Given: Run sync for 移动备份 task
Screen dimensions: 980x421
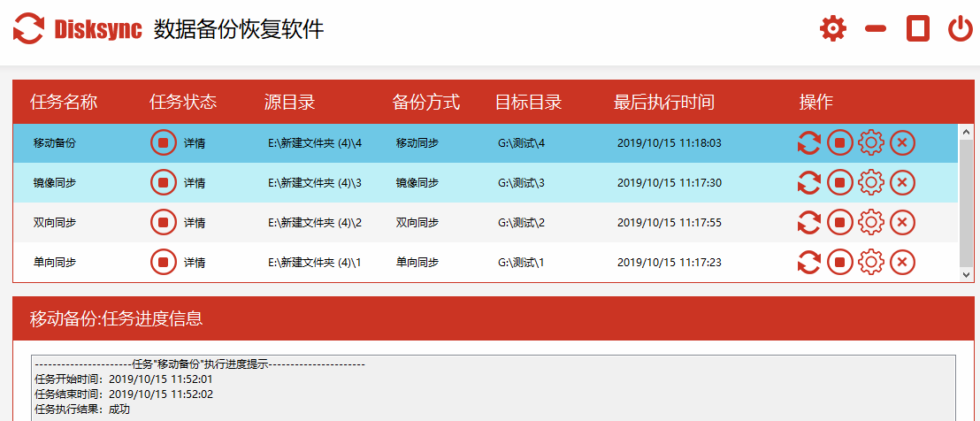Looking at the screenshot, I should pos(809,143).
